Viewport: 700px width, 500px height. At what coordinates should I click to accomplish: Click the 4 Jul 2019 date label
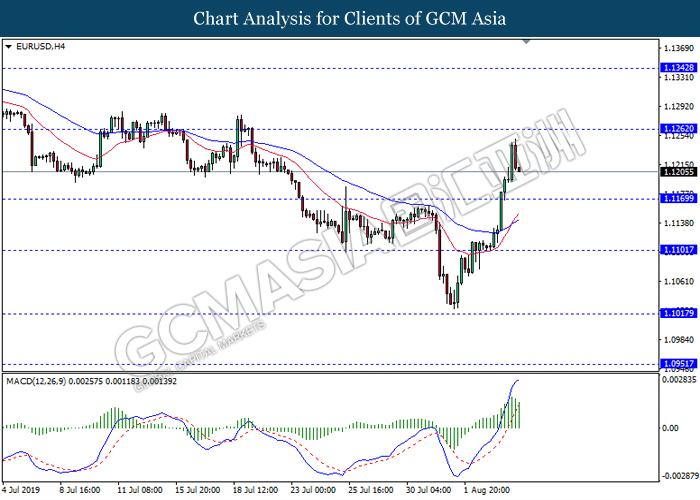click(21, 490)
